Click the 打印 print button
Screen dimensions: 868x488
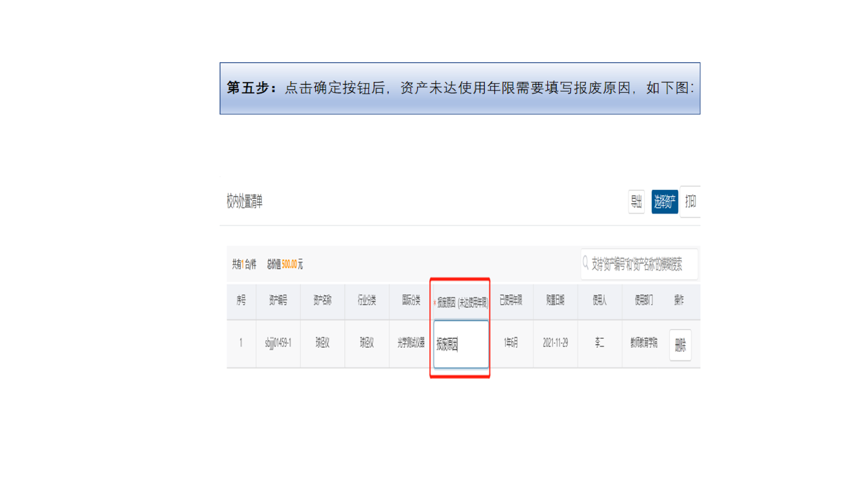[x=690, y=201]
